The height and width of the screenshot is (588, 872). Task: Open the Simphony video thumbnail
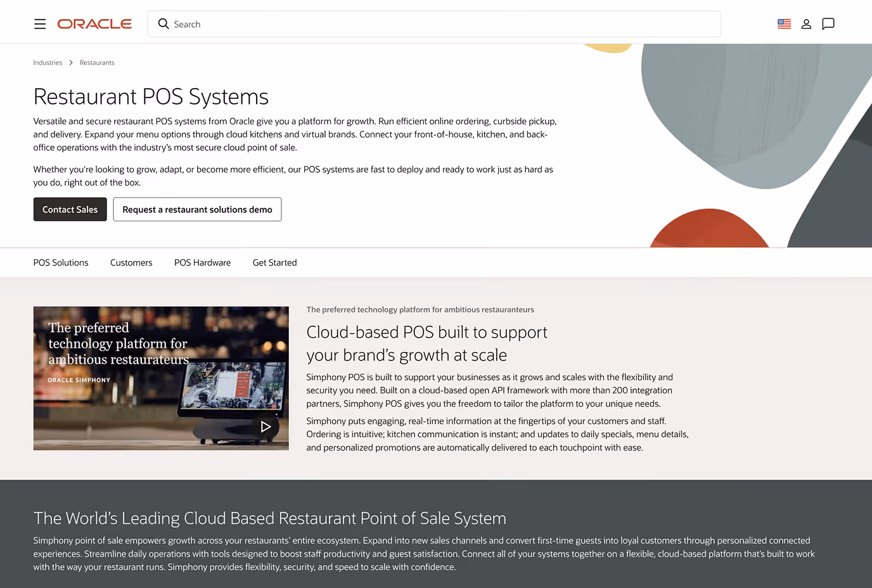[x=161, y=378]
